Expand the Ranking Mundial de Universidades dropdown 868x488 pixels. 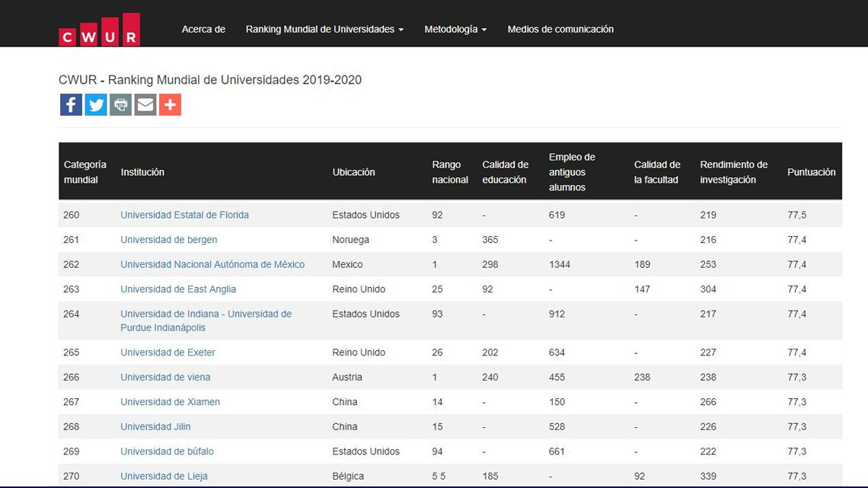click(324, 29)
